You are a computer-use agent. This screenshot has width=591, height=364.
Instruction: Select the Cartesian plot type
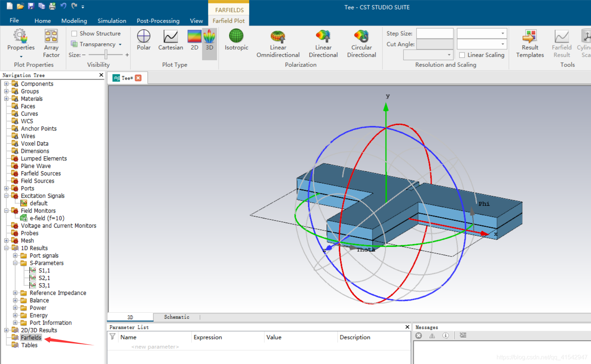tap(171, 40)
